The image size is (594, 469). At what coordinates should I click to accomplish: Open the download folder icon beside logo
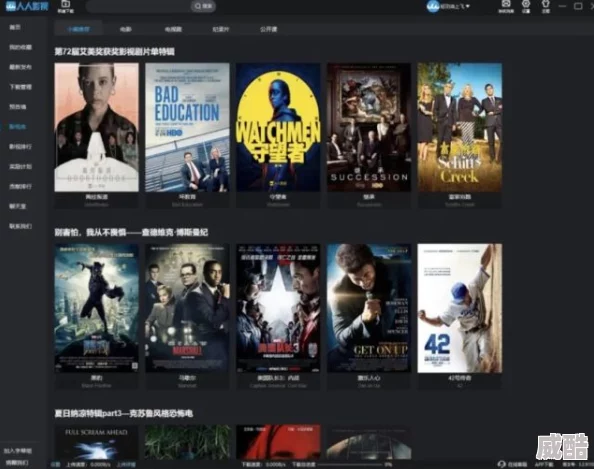point(66,4)
